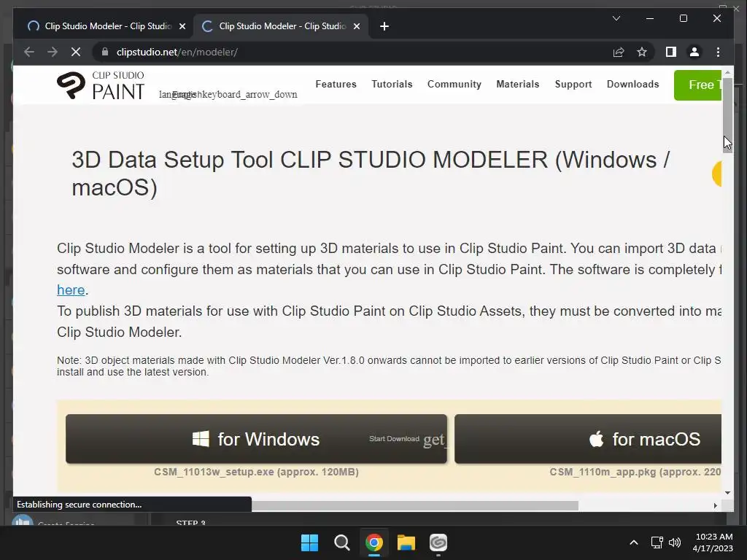Maximize the Chrome browser window
This screenshot has height=560, width=747.
(x=683, y=18)
